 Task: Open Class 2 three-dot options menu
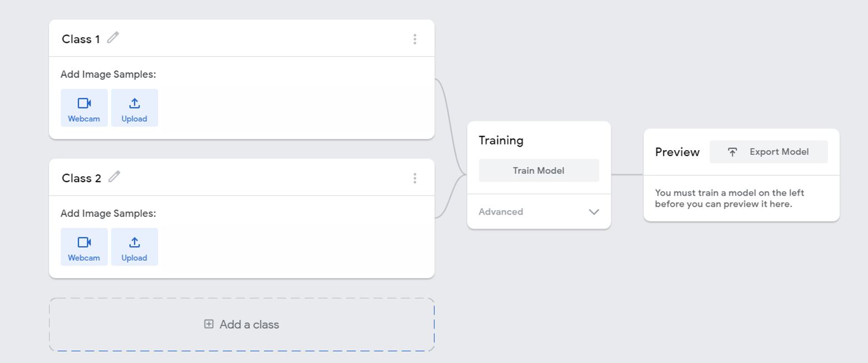click(x=415, y=178)
